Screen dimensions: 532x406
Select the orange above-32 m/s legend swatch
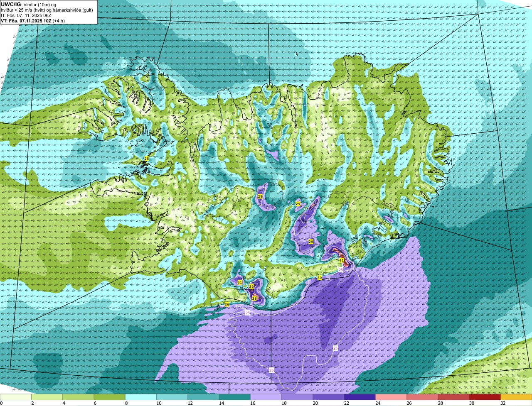click(516, 397)
